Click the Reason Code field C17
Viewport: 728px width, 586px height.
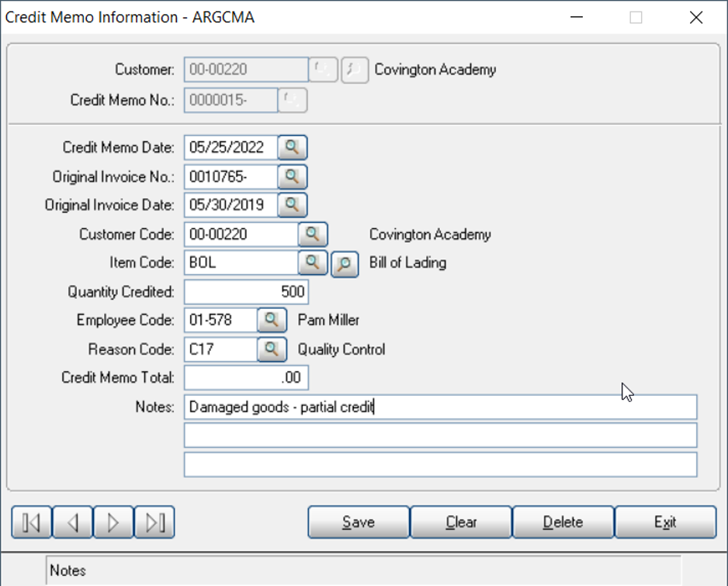pyautogui.click(x=220, y=349)
